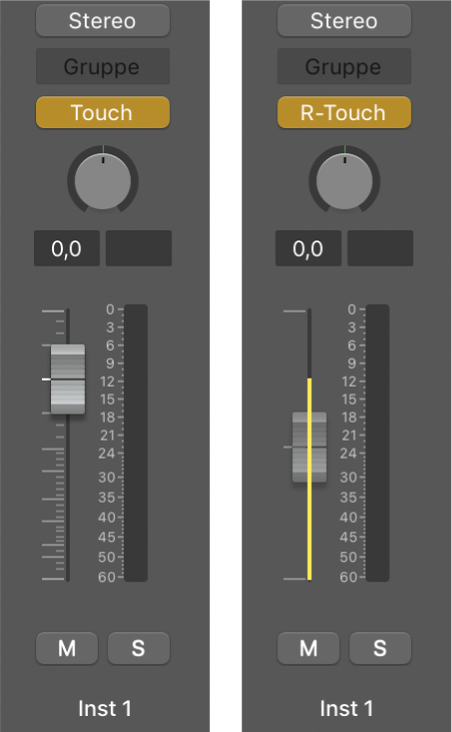Click the 0,0 gain field, R-Touch strip
This screenshot has height=732, width=452.
pos(308,248)
